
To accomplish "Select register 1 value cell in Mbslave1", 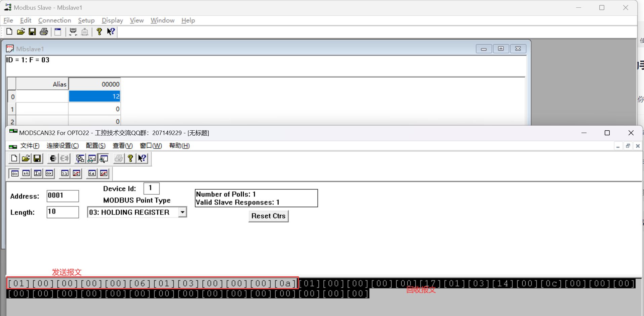I will (94, 109).
